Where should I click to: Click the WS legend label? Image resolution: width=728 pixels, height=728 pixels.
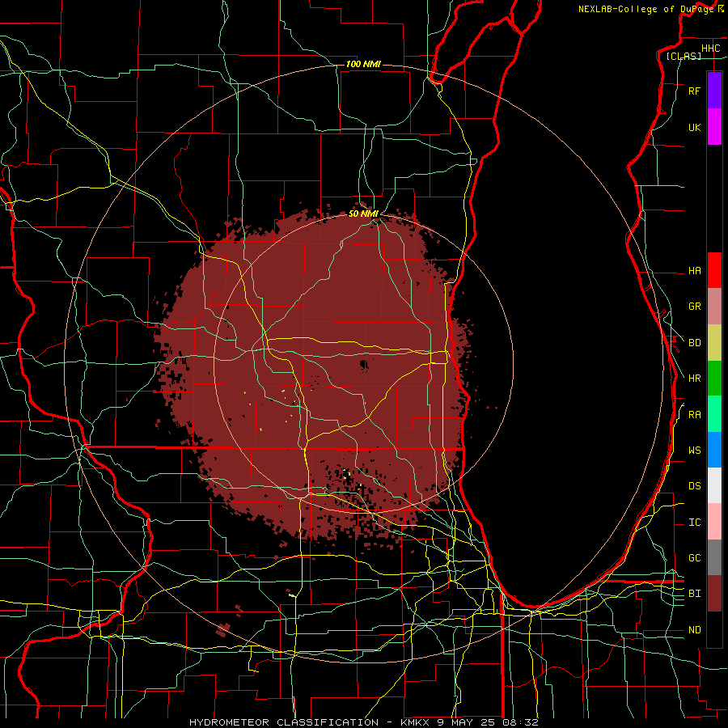tap(695, 450)
